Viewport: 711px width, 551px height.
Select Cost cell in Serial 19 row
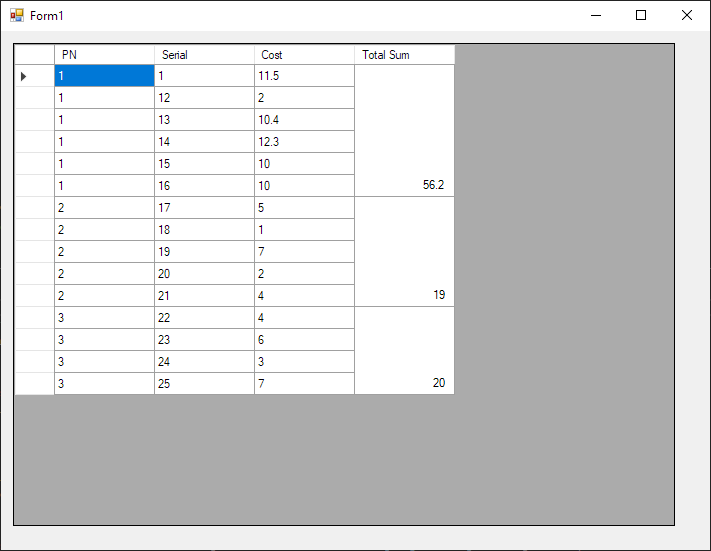click(304, 252)
